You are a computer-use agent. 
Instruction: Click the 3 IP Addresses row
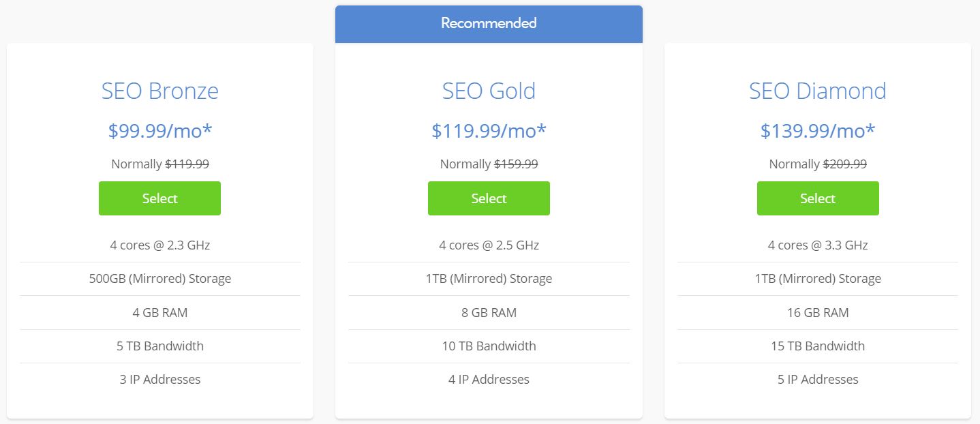[160, 380]
